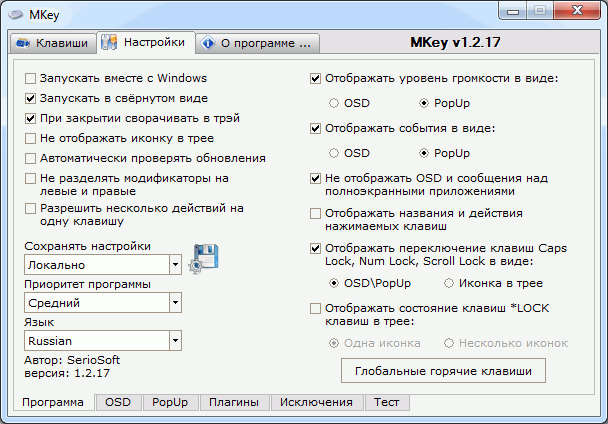
Task: Uncheck Не отображать OSD над полноэкранными приложениями
Action: point(315,178)
